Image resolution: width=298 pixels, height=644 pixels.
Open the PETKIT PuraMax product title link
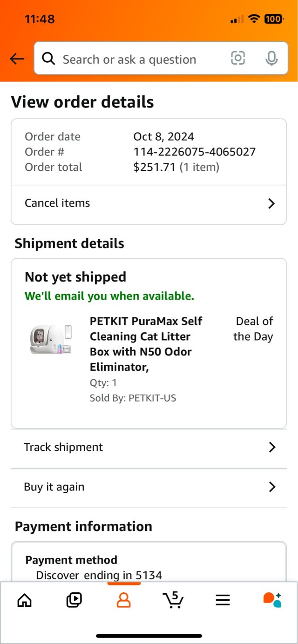click(x=146, y=344)
